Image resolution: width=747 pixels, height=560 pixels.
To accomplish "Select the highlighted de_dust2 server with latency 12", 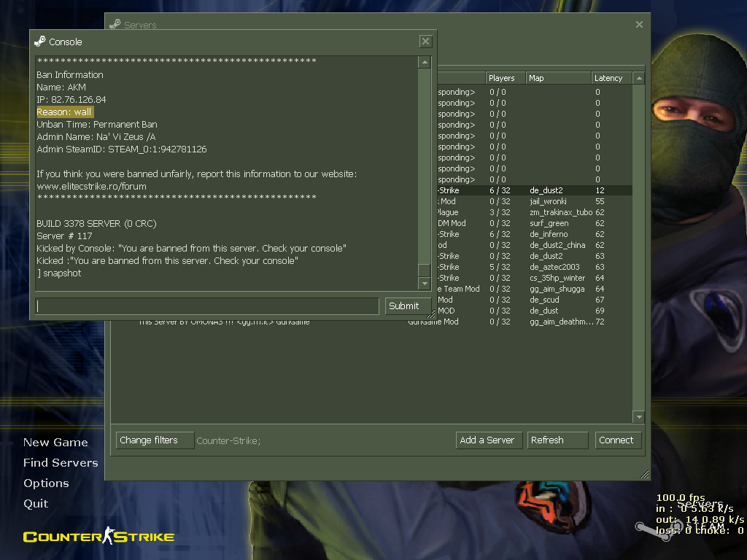I will [x=535, y=190].
